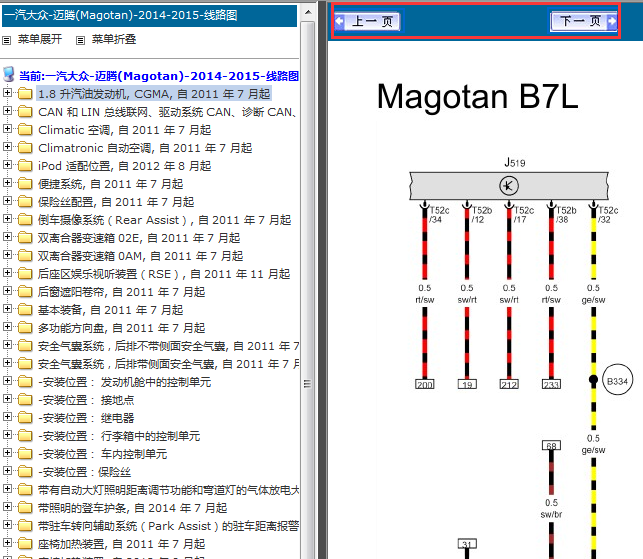This screenshot has width=643, height=559.
Task: Select 1.8 升汽油发动机, CGMA tree item
Action: (x=154, y=94)
